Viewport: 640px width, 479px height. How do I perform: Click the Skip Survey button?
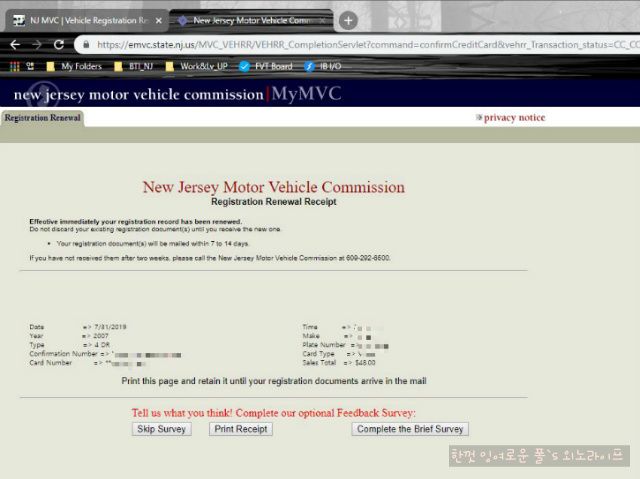162,429
